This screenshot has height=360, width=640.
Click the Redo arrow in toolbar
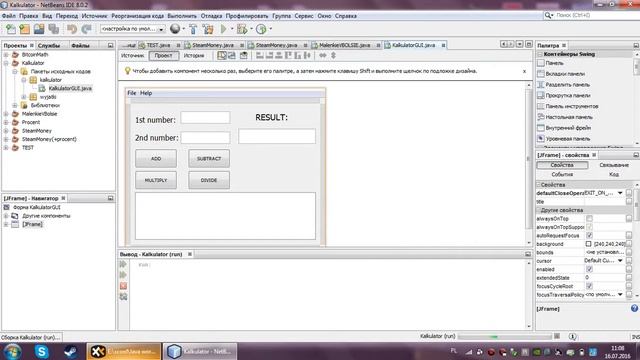[86, 29]
